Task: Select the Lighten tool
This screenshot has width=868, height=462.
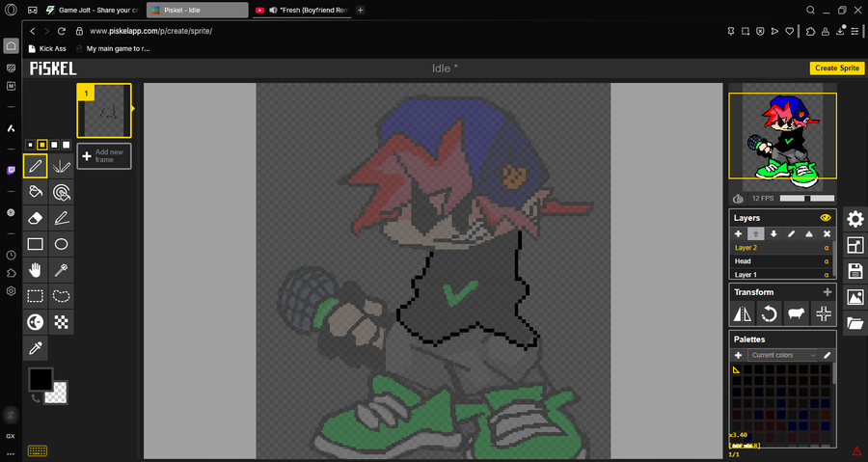Action: [x=35, y=321]
